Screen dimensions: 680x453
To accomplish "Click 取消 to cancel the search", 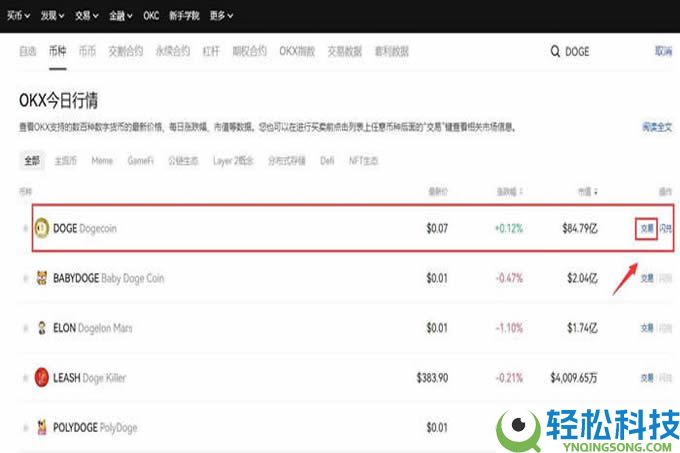I will 664,51.
